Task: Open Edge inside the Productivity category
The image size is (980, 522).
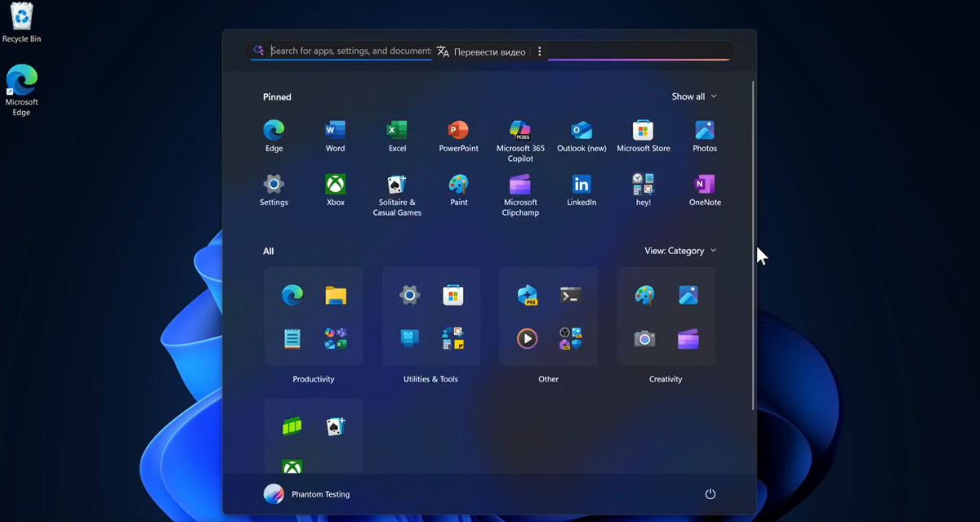Action: coord(292,295)
